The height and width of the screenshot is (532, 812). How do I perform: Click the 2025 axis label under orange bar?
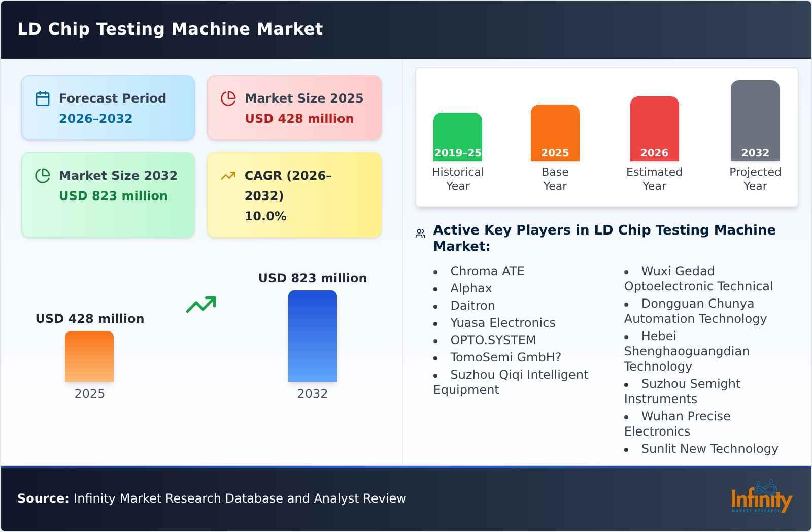89,394
